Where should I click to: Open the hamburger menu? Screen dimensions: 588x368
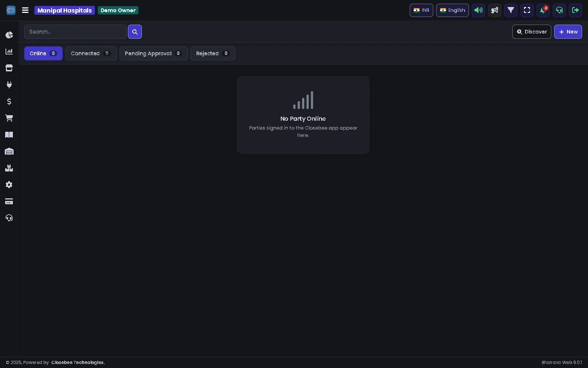(25, 10)
